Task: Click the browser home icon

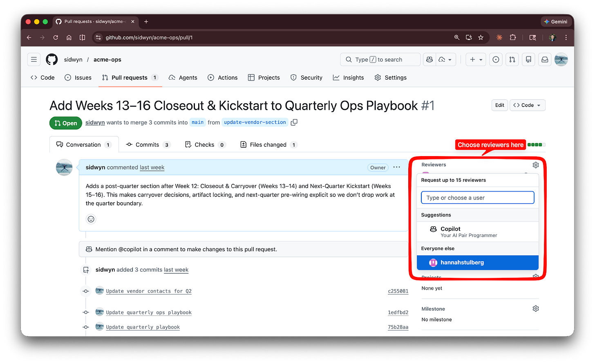Action: coord(69,38)
